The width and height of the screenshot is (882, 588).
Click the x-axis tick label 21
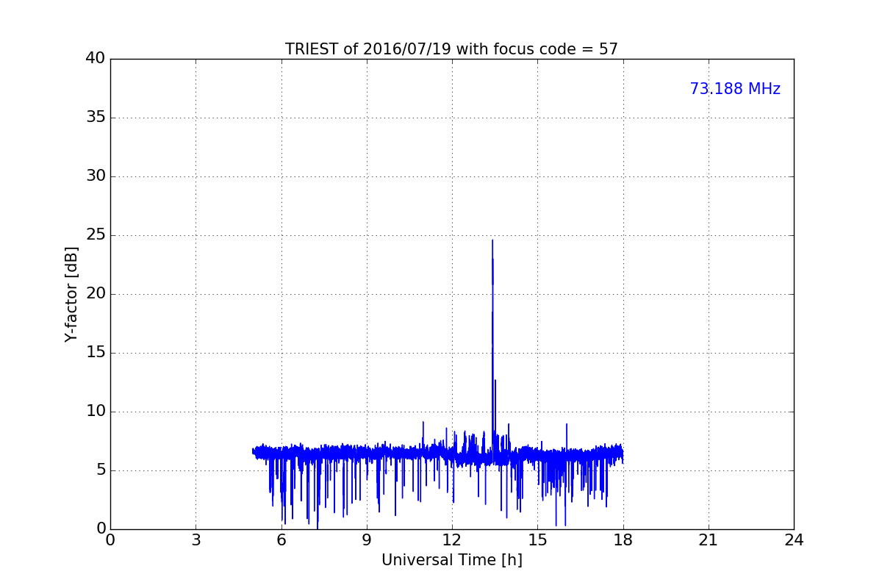tap(709, 539)
